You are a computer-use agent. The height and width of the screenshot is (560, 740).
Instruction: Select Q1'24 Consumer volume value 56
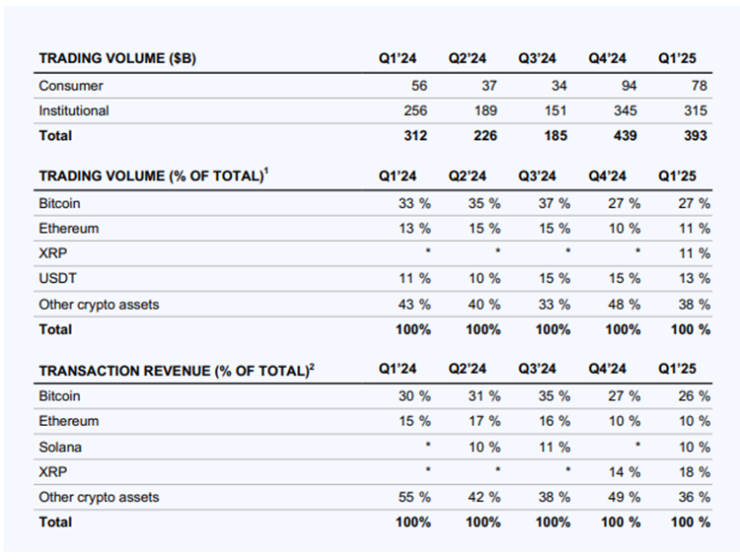coord(418,86)
